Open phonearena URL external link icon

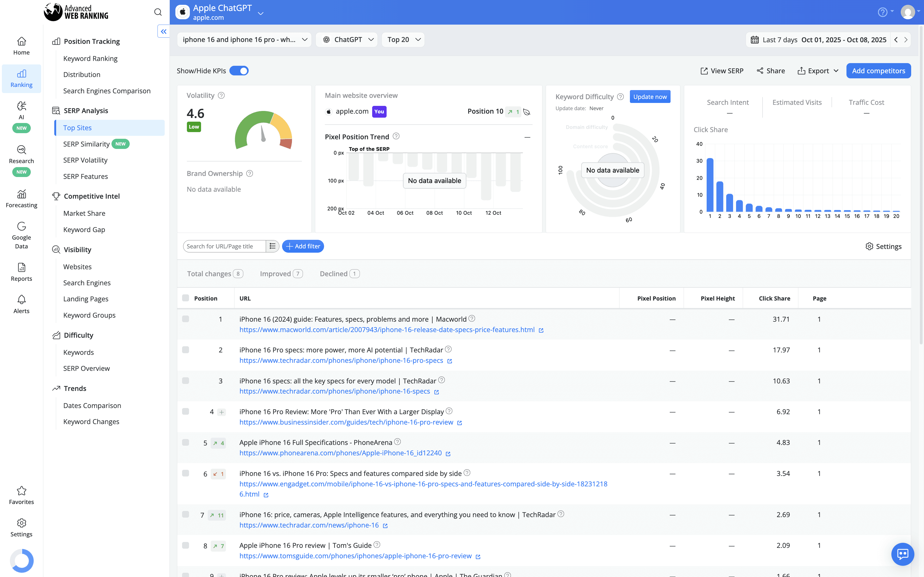tap(448, 454)
